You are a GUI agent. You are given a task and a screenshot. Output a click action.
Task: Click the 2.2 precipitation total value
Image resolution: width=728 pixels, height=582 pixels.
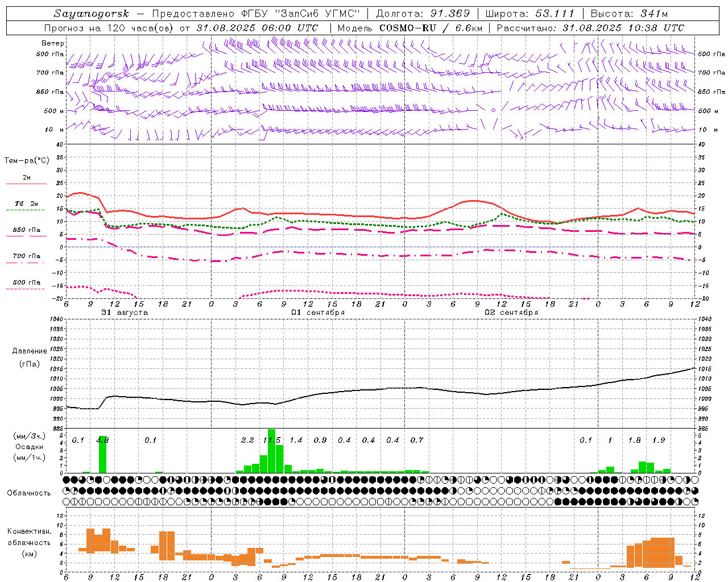click(x=247, y=440)
